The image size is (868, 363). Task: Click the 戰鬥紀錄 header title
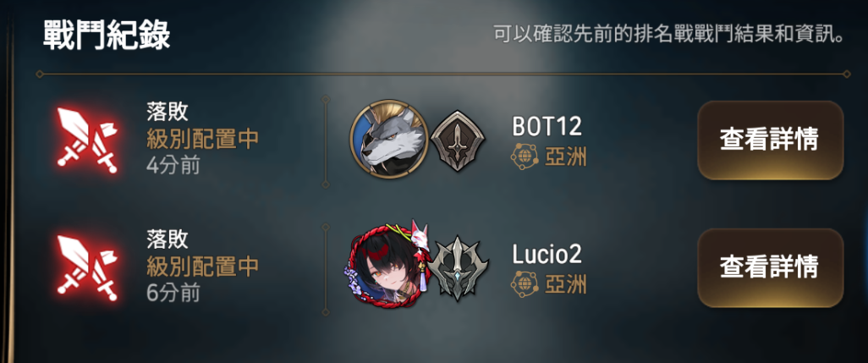pos(107,36)
